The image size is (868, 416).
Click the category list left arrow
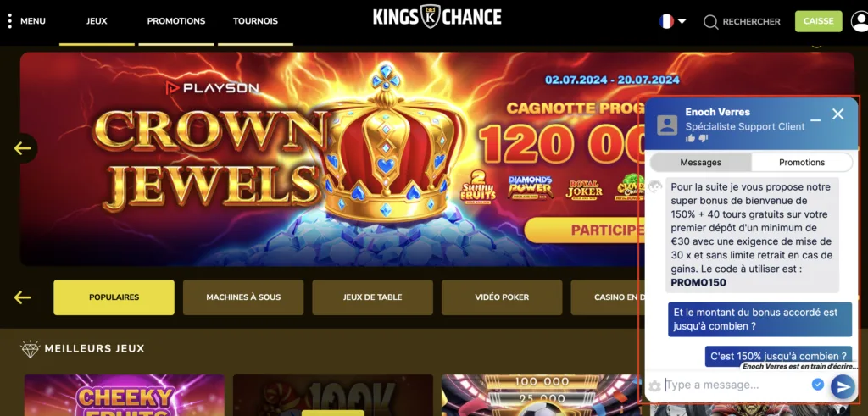[x=23, y=297]
